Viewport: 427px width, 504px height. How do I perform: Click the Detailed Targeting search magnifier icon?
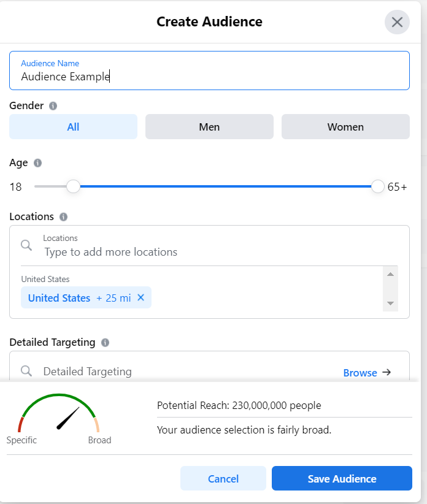25,372
